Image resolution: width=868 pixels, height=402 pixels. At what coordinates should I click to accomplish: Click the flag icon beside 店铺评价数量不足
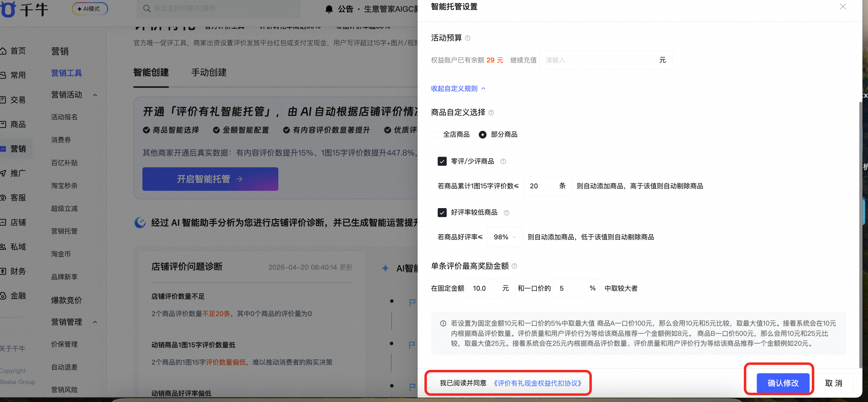click(412, 302)
